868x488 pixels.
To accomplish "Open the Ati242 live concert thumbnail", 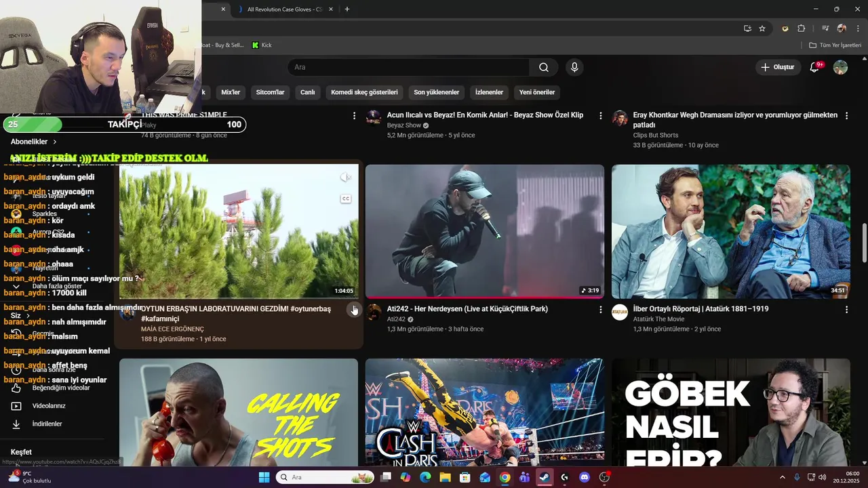I will click(x=484, y=231).
